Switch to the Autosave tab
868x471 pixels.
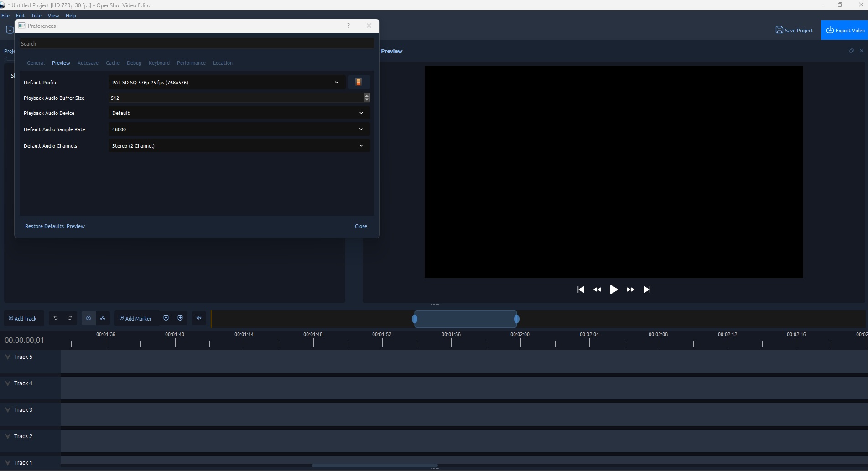point(88,63)
